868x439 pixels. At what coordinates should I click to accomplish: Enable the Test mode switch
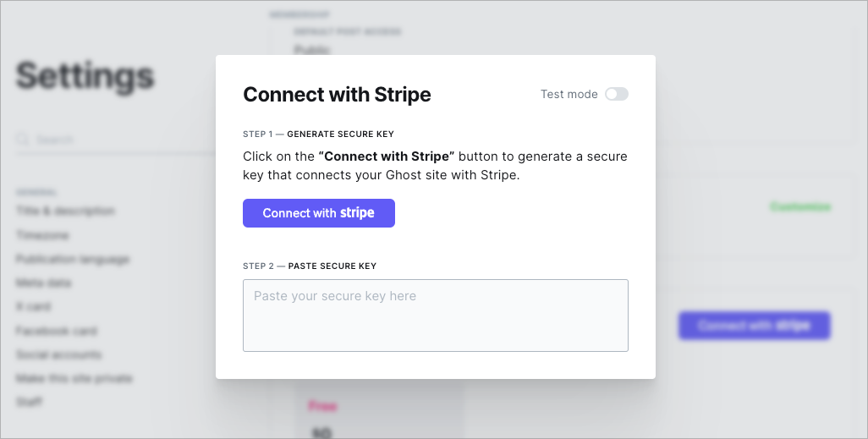pyautogui.click(x=616, y=94)
